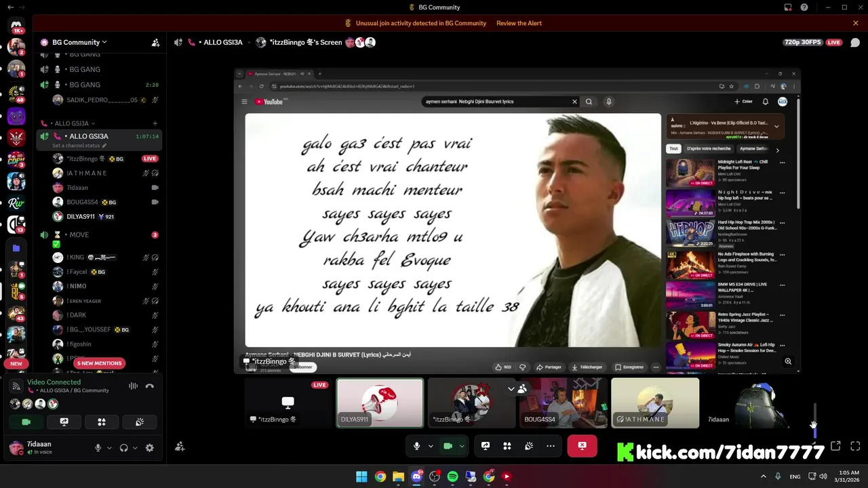Screen dimensions: 868x488
Task: Jump to 5 NEW MENTIONS
Action: click(x=99, y=363)
